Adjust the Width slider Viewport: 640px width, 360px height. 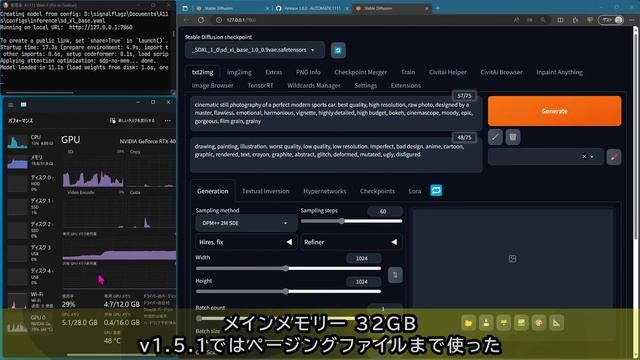(288, 269)
